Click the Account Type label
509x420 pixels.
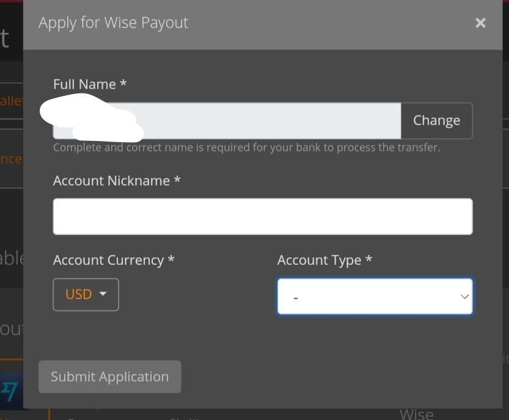coord(324,260)
